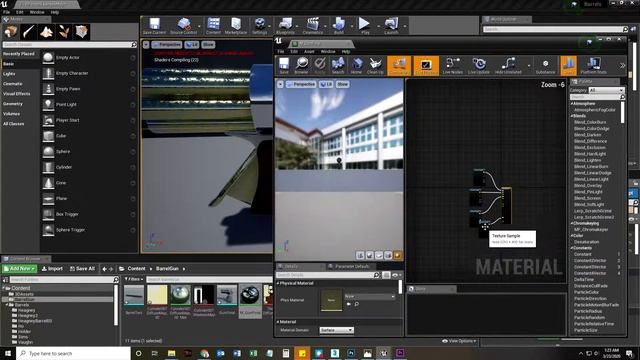
Task: Open Material Domain Surface dropdown
Action: click(x=336, y=330)
